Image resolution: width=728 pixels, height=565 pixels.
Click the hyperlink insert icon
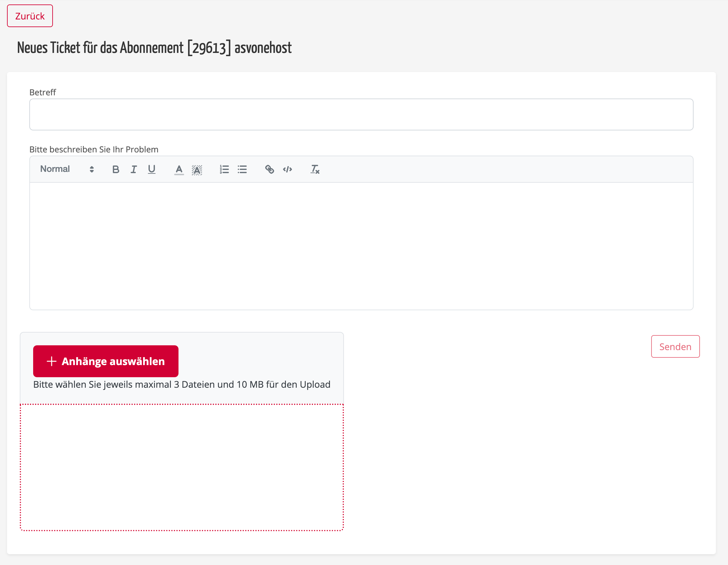pos(269,169)
